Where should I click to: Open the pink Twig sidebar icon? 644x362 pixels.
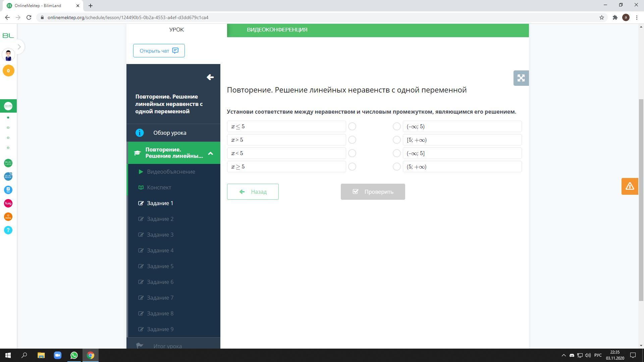8,203
